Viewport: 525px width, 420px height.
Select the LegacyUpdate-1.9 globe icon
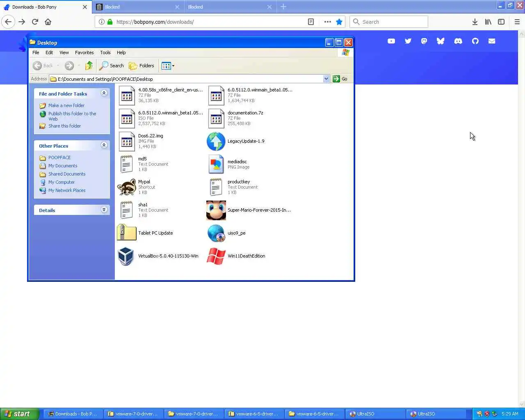point(216,141)
